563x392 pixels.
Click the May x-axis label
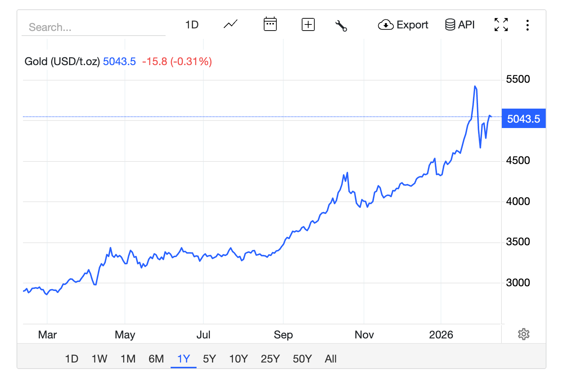pos(125,335)
